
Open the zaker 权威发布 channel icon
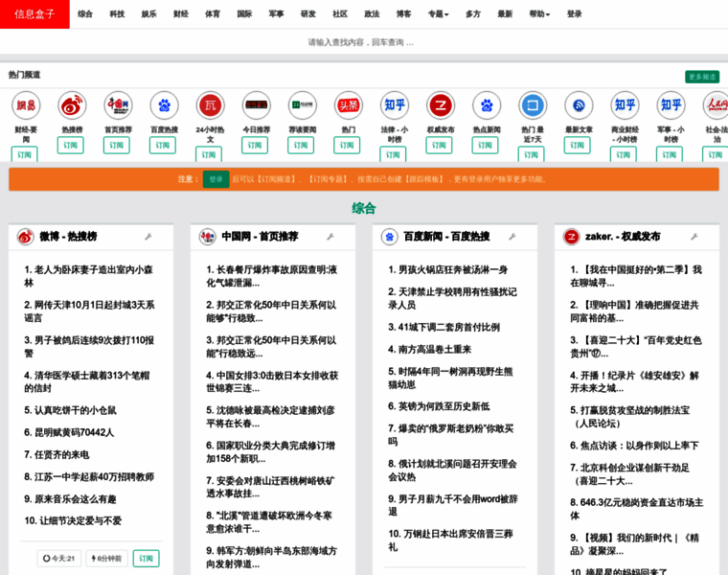click(x=441, y=105)
